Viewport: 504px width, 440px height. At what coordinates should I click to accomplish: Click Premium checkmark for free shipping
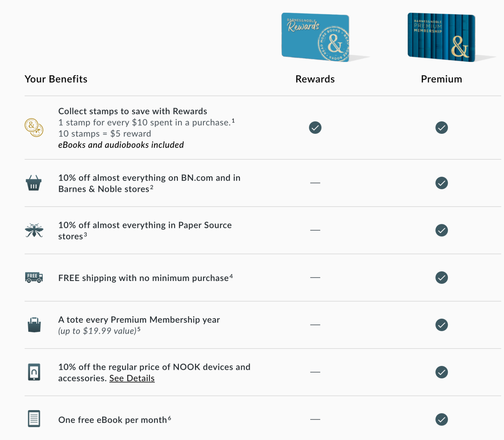pos(441,277)
